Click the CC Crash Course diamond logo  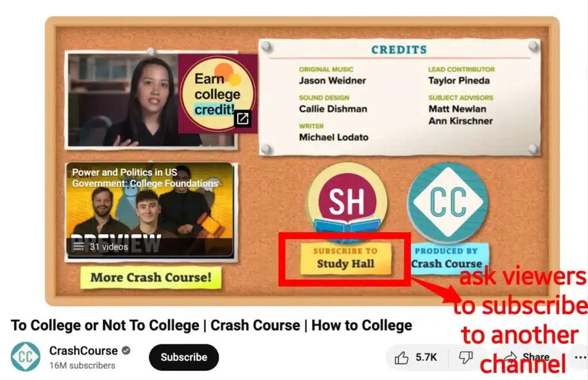(448, 202)
